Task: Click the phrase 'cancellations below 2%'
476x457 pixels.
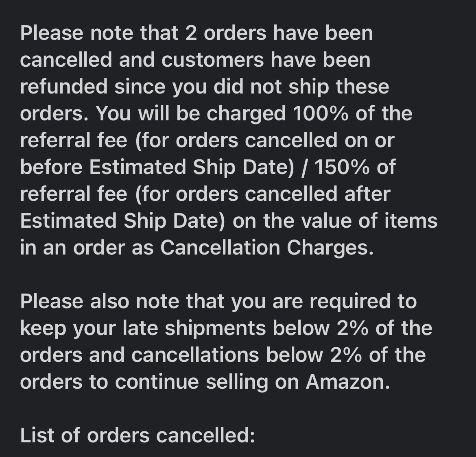Action: [247, 355]
